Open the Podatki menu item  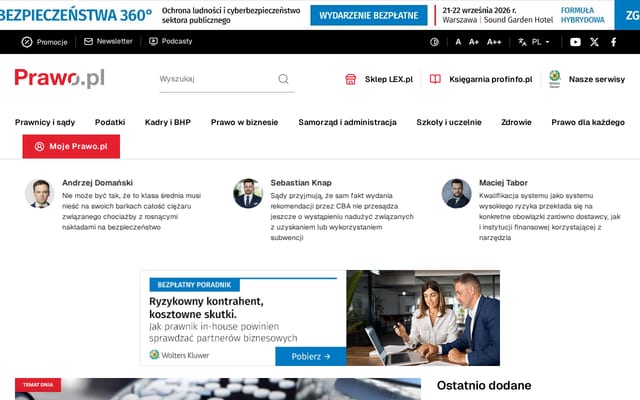(110, 122)
